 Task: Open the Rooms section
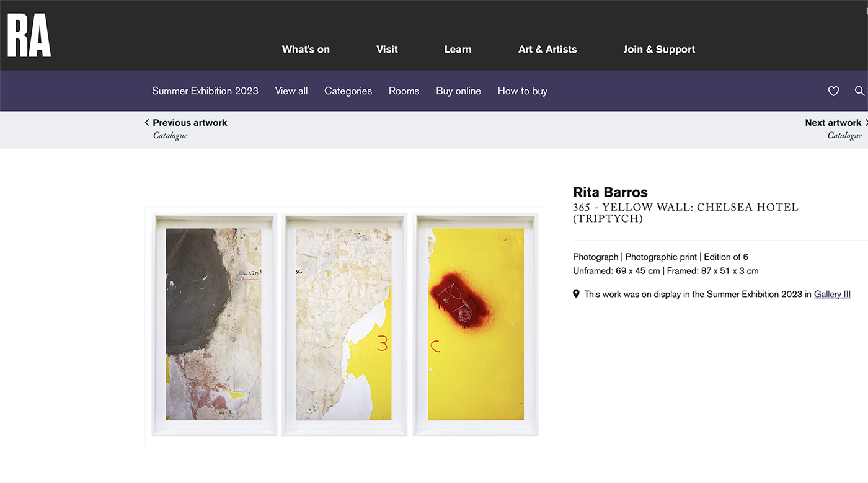(404, 91)
